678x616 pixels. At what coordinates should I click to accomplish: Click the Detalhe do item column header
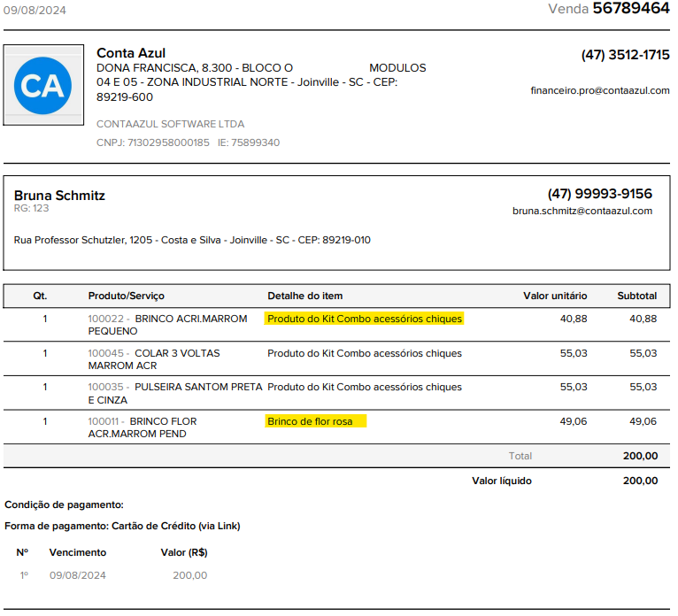point(305,296)
